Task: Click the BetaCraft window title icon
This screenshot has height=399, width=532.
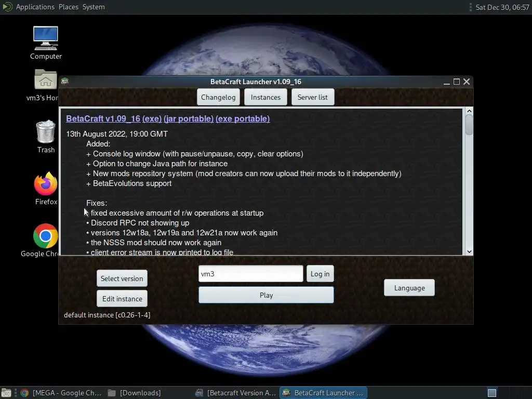Action: pyautogui.click(x=65, y=81)
